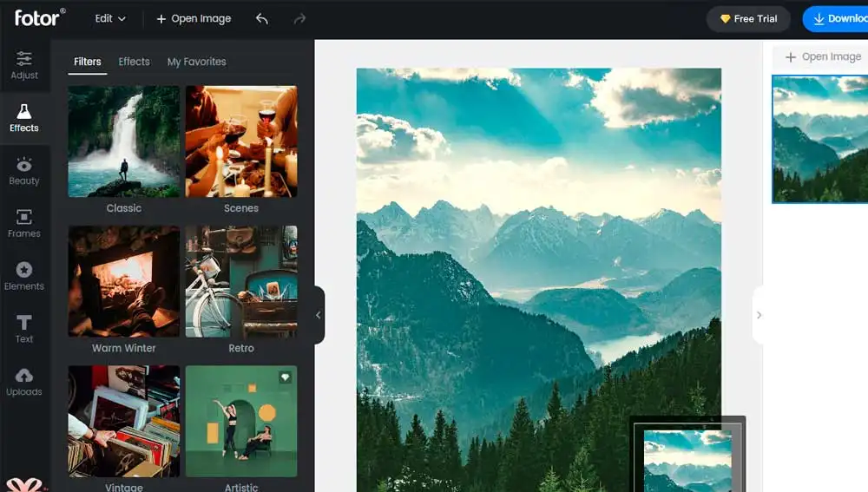Screen dimensions: 868x492
Task: Open the Uploads cloud panel
Action: [24, 382]
